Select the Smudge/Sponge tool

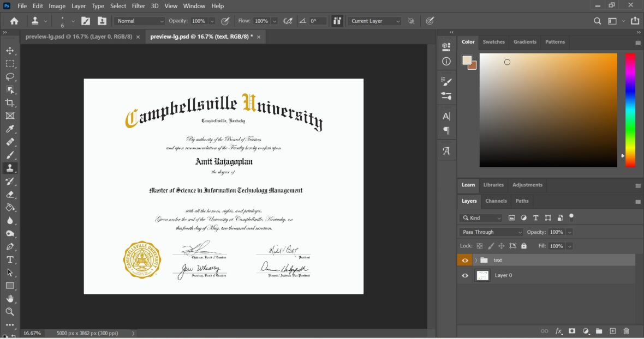(10, 234)
